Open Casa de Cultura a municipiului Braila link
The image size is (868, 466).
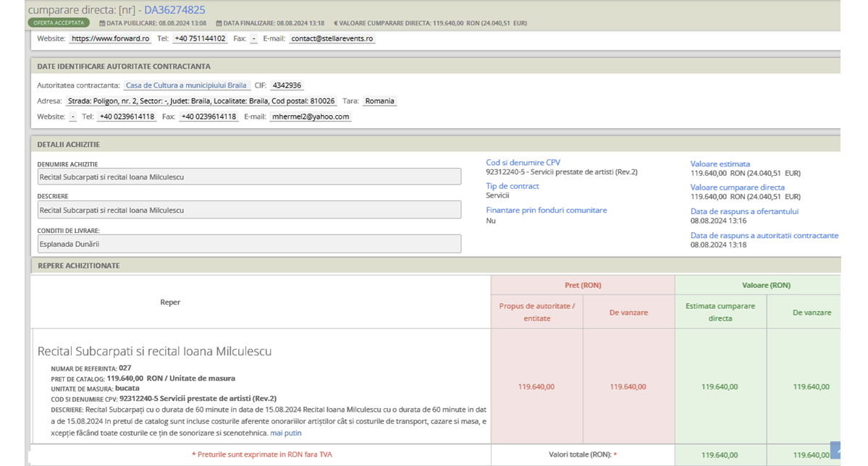[186, 85]
